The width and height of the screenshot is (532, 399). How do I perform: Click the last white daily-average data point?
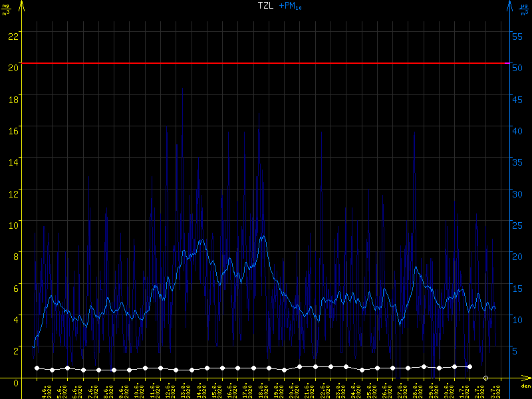[470, 366]
